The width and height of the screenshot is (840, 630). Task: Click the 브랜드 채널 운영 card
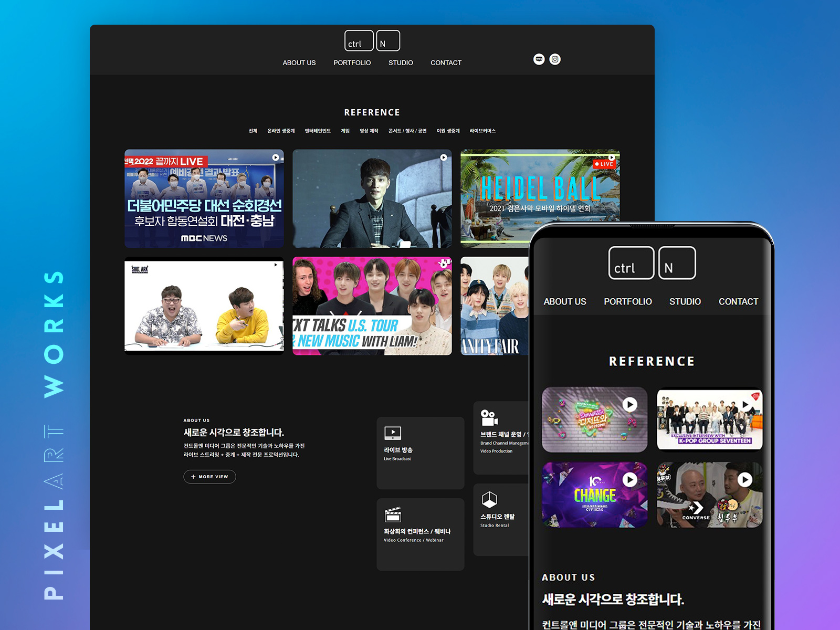coord(501,438)
